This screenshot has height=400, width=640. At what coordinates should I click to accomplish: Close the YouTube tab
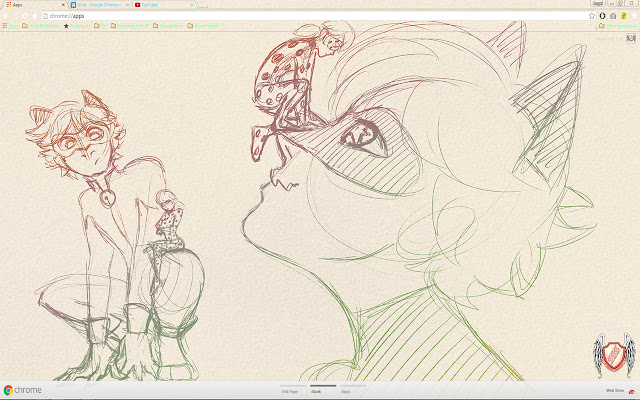[192, 5]
